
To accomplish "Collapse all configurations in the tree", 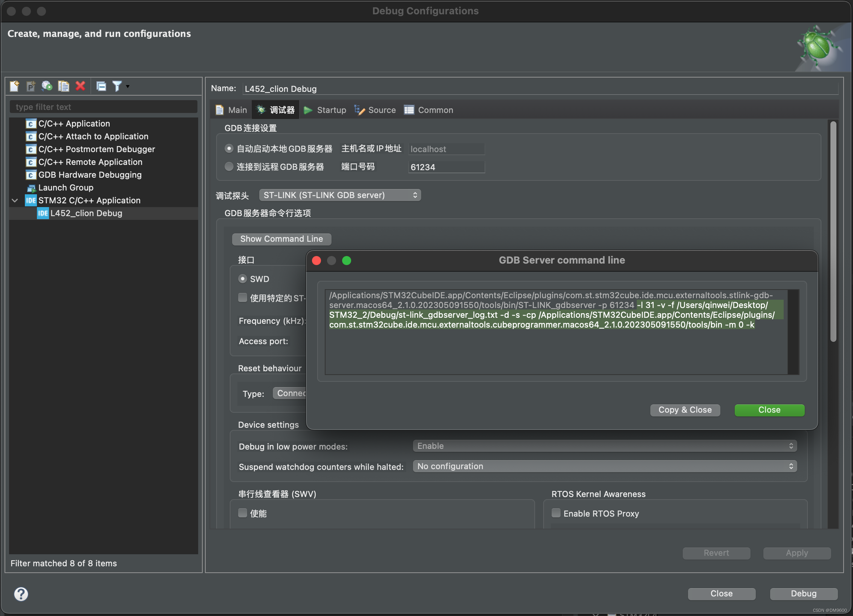I will (101, 86).
